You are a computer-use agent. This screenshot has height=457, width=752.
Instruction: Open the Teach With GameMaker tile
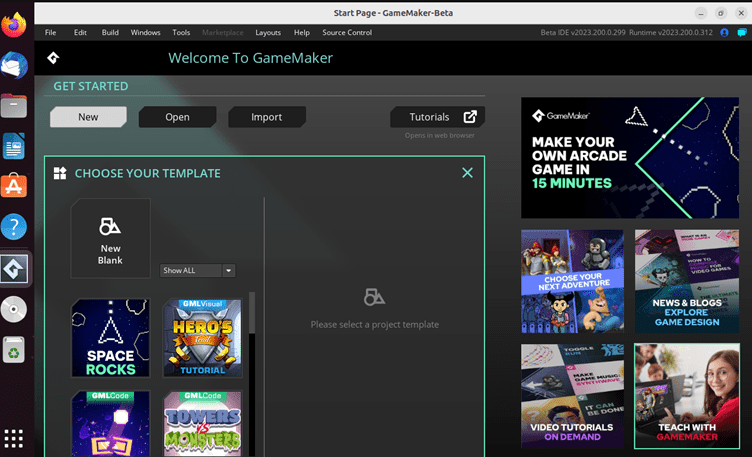(687, 396)
